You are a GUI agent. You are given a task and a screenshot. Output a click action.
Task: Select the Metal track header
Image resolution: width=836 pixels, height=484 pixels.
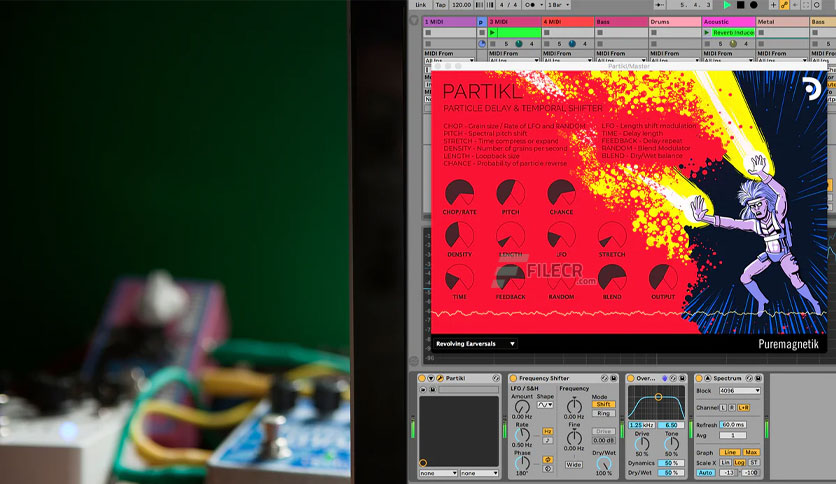click(782, 22)
